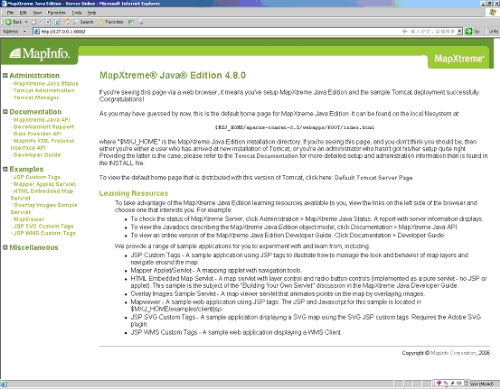Image resolution: width=500 pixels, height=389 pixels.
Task: Open Development Support link
Action: point(44,127)
